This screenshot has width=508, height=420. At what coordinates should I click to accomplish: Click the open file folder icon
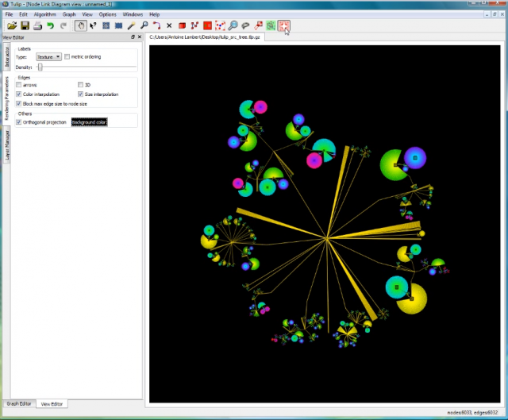click(10, 26)
